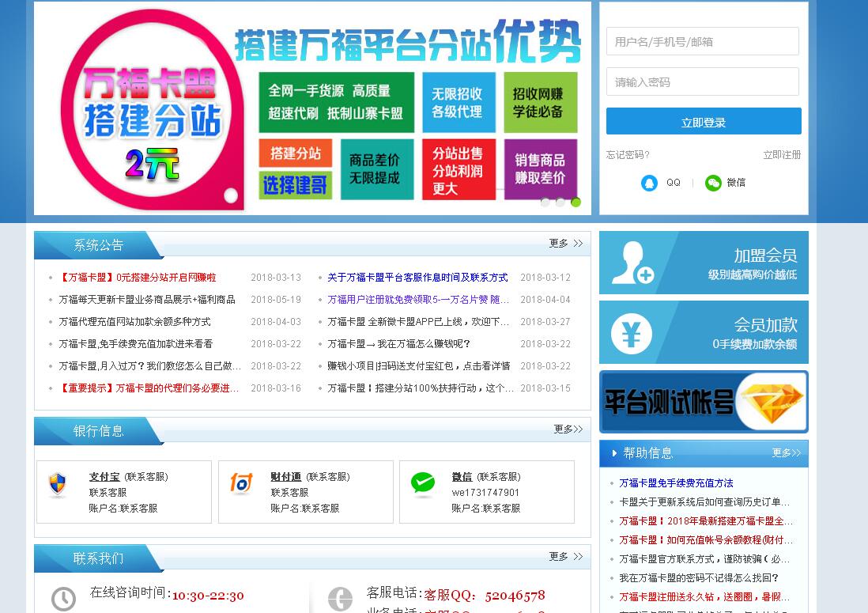Open help item 卡盟关于更新系统后如何查询历史订单
The width and height of the screenshot is (868, 613).
point(704,501)
